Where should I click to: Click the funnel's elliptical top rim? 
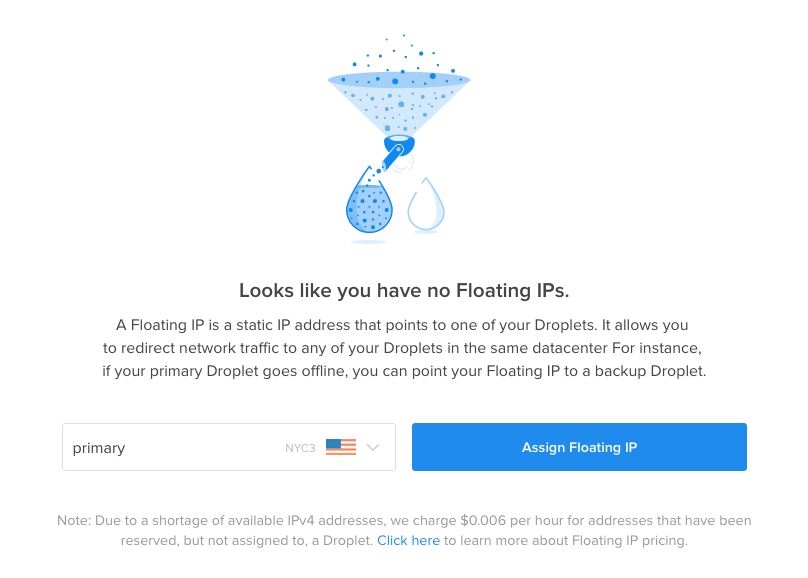point(399,80)
